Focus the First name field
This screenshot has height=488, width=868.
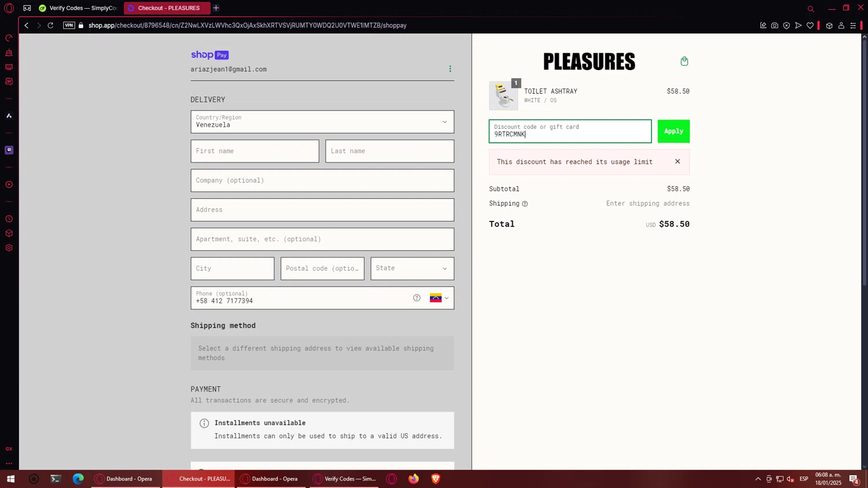point(255,151)
